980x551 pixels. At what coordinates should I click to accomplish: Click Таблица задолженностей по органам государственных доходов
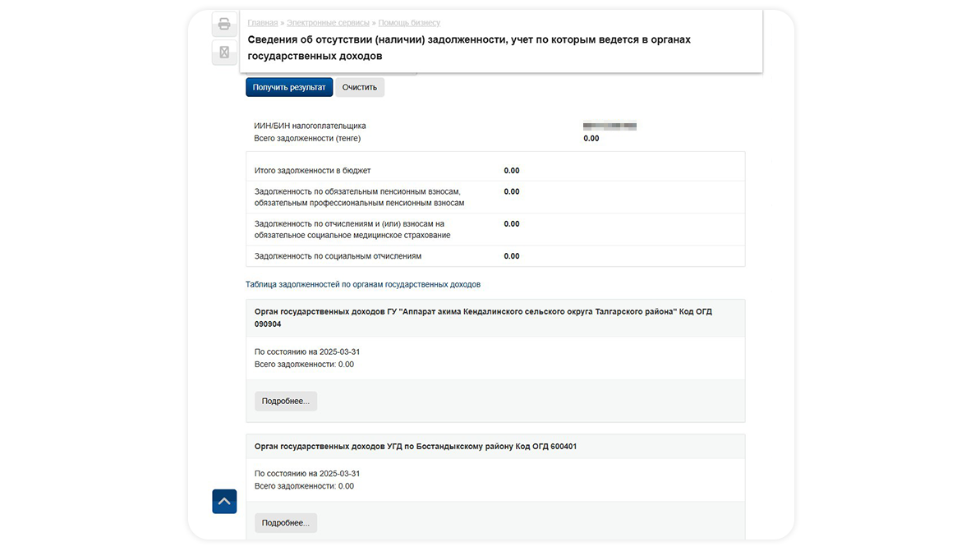[363, 284]
